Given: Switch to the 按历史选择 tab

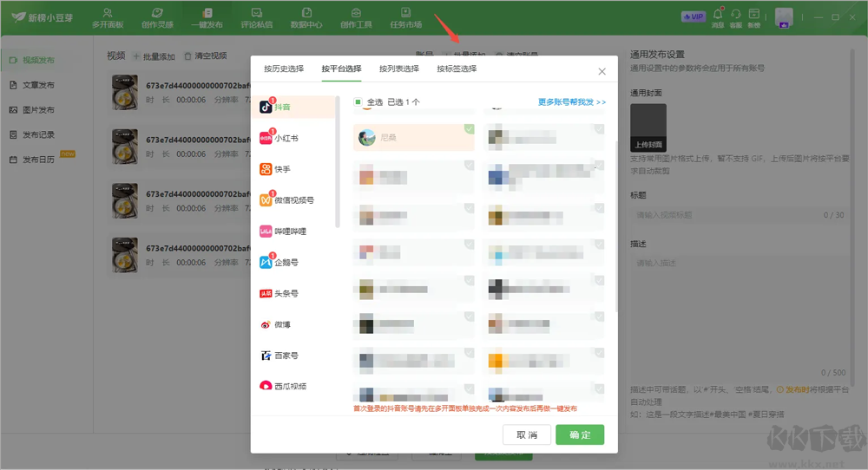Looking at the screenshot, I should 284,69.
